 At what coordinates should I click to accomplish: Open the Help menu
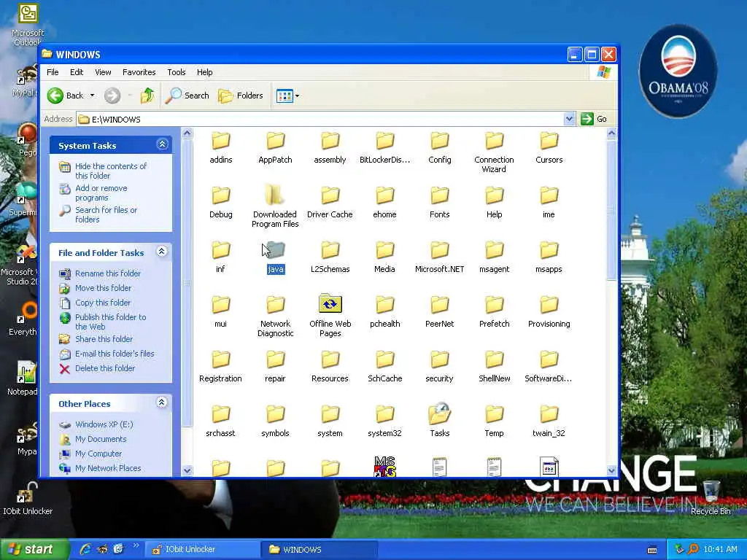pyautogui.click(x=204, y=72)
